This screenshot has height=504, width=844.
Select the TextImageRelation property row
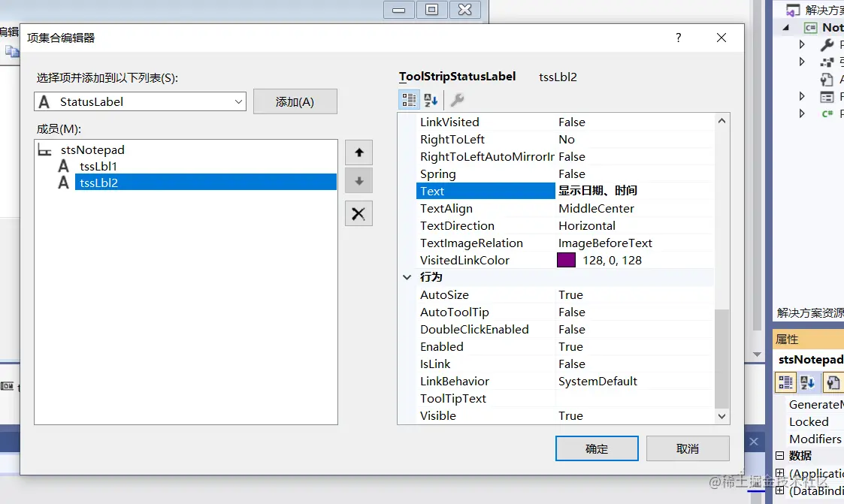pyautogui.click(x=565, y=243)
